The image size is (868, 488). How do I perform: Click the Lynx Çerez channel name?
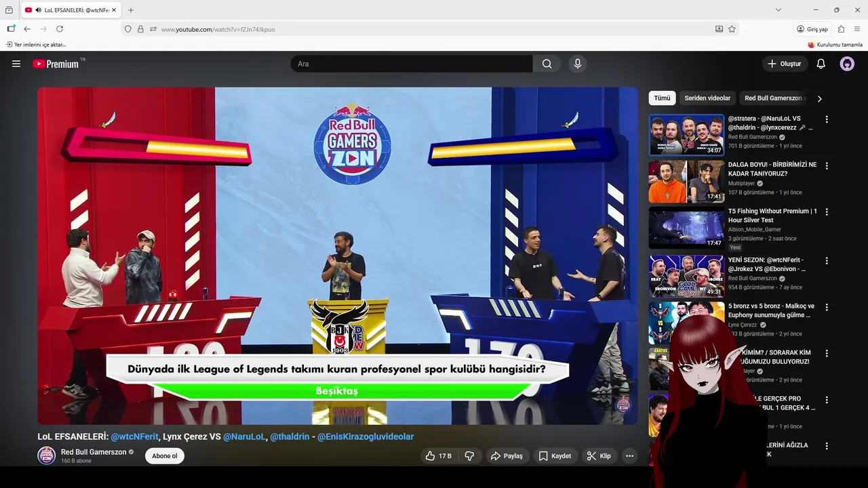click(743, 325)
